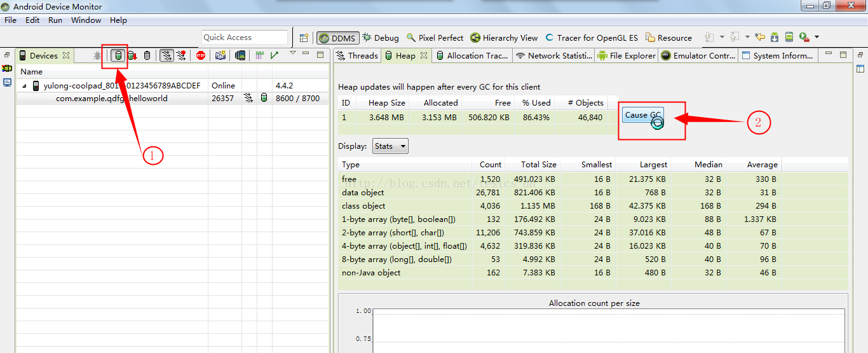This screenshot has width=868, height=353.
Task: Open the LogCat view icon in left sidebar
Action: [x=7, y=68]
